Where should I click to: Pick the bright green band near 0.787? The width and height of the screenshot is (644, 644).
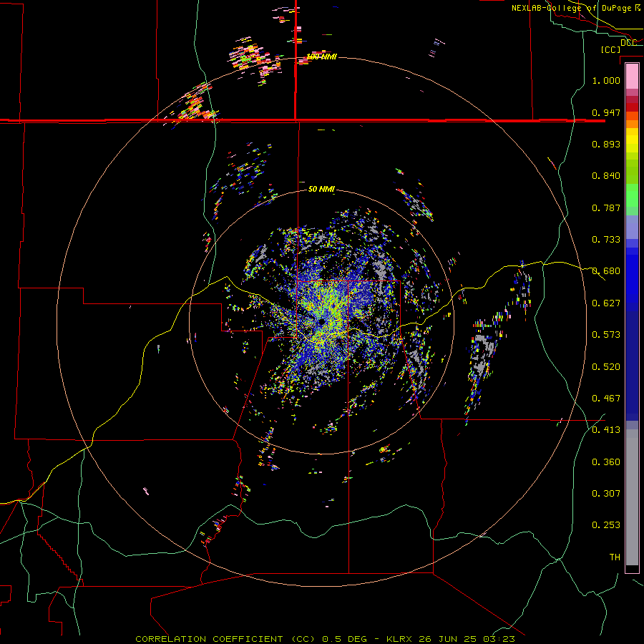(632, 198)
